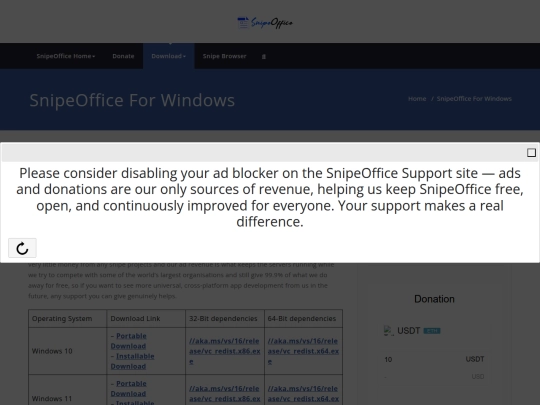Expand the Download dropdown menu
This screenshot has width=540, height=405.
[x=169, y=56]
